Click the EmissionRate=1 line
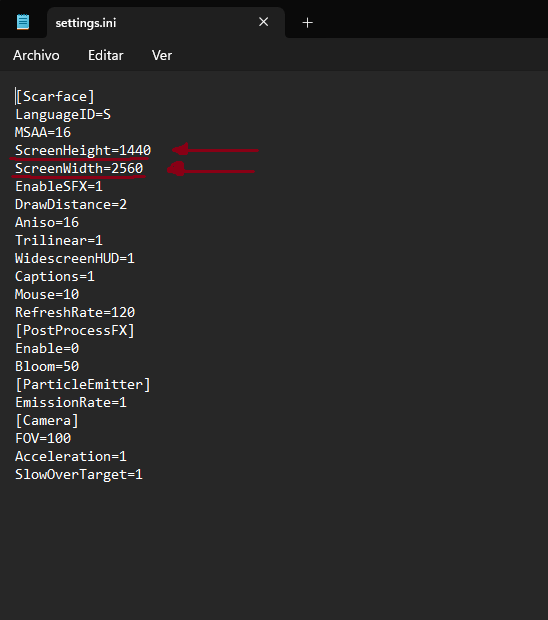548x620 pixels. tap(71, 403)
